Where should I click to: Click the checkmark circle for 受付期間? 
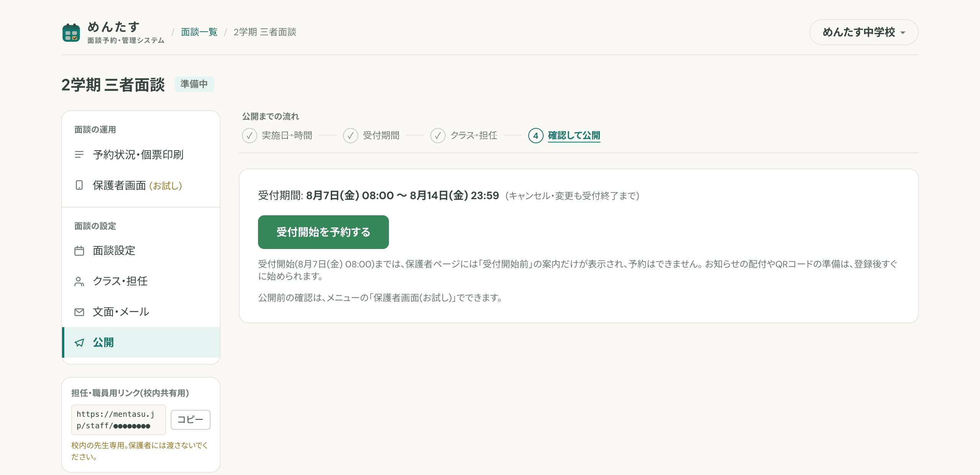click(350, 136)
